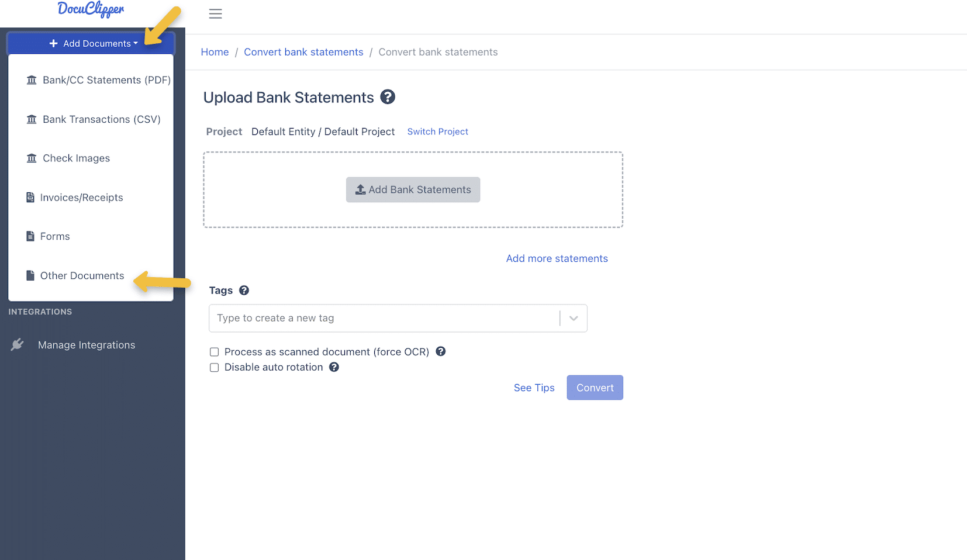Click the upload icon in Add Bank Statements
This screenshot has width=967, height=560.
tap(361, 189)
